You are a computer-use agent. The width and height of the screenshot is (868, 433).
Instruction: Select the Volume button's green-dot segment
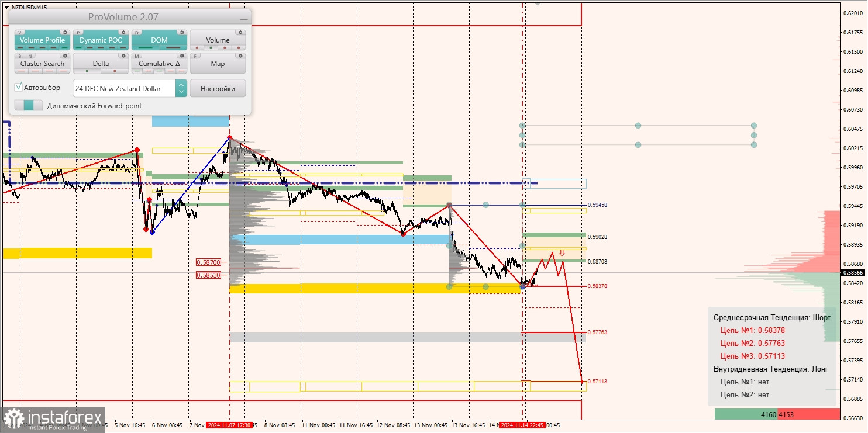coord(211,48)
